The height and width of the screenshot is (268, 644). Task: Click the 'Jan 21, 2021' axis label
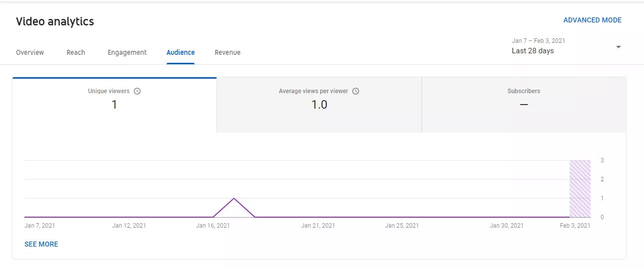[x=318, y=226]
